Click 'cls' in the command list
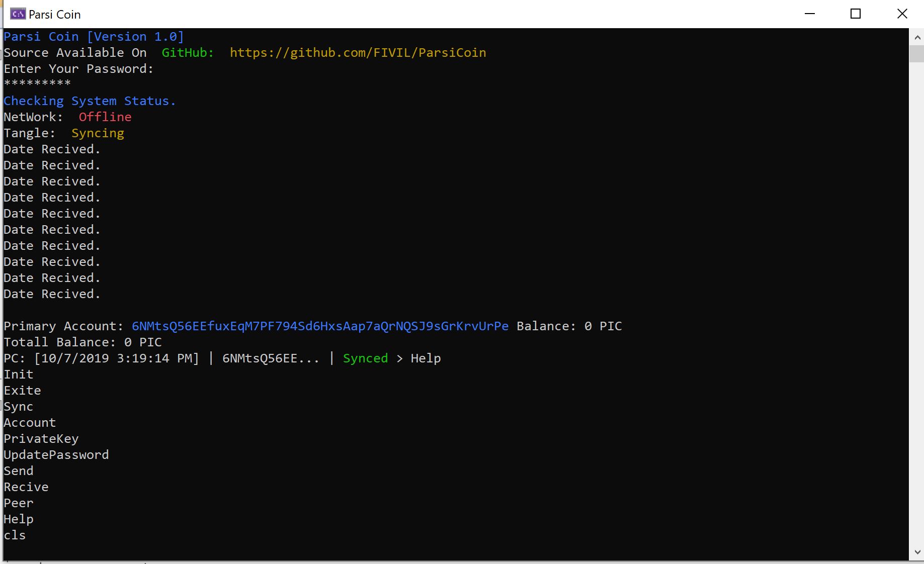The width and height of the screenshot is (924, 564). 15,535
